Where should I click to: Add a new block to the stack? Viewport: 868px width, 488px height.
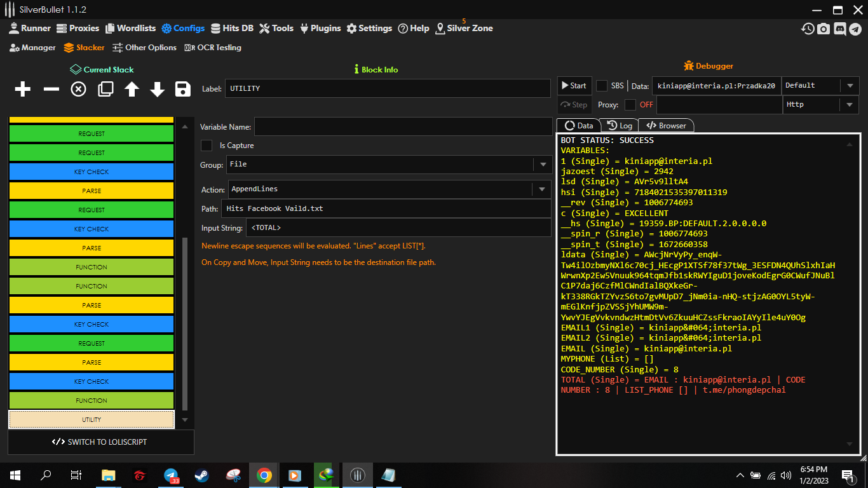point(23,89)
